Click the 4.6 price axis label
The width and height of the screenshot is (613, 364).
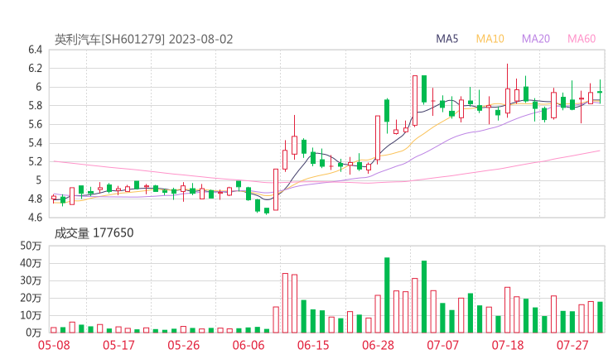click(35, 218)
